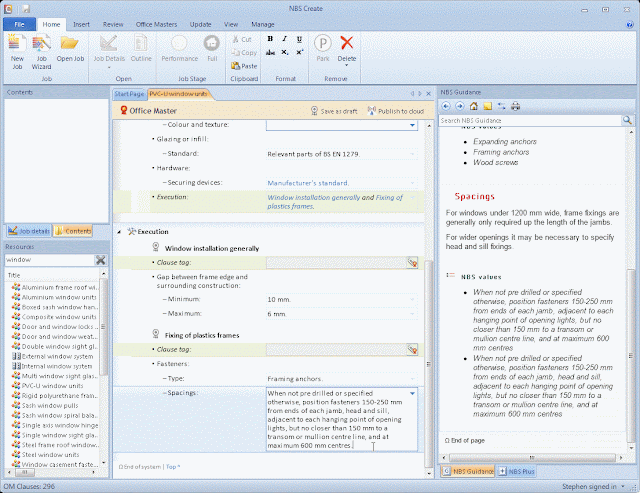Edit clause tag for Fixing of plastics frames

413,350
